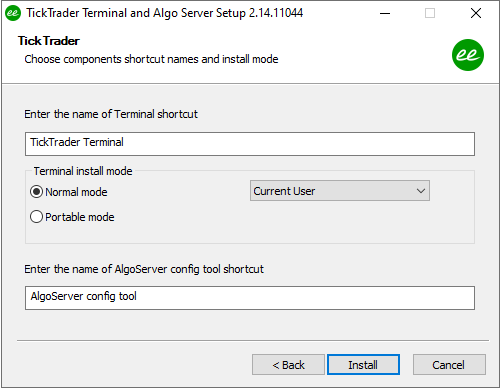The width and height of the screenshot is (500, 388).
Task: Focus the Terminal shortcut name field
Action: pos(250,144)
